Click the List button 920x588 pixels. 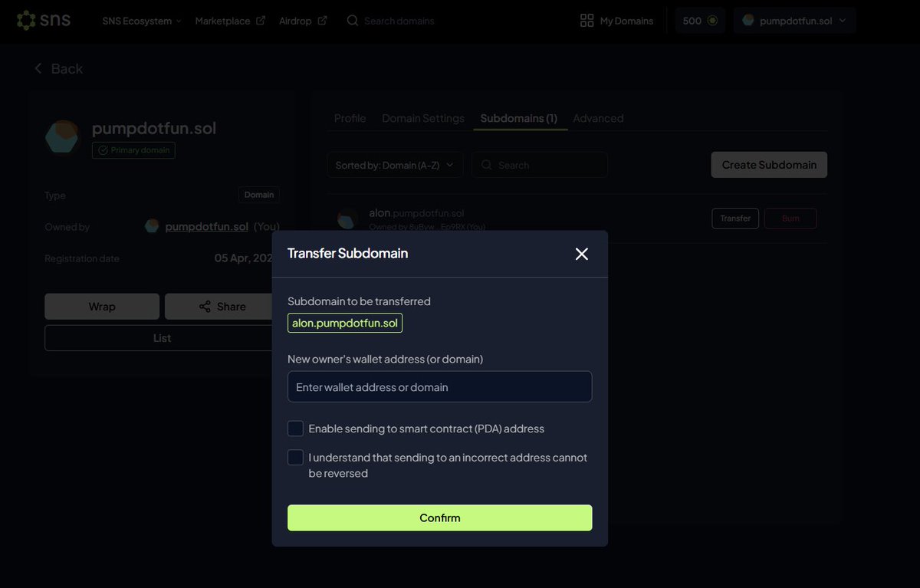162,338
